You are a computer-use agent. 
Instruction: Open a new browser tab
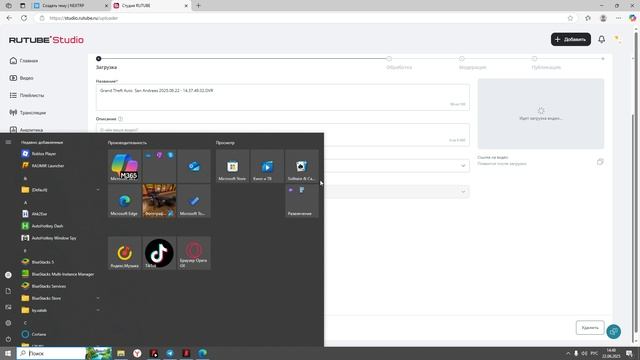point(198,6)
